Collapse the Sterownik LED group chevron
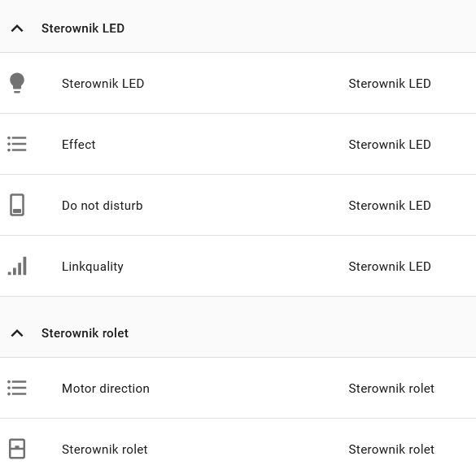 (17, 28)
